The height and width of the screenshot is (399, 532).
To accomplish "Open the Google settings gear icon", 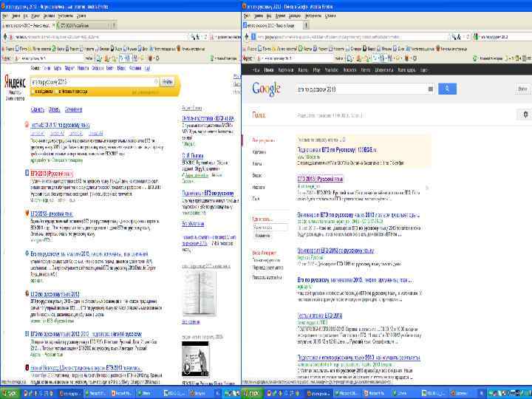I will tap(525, 115).
